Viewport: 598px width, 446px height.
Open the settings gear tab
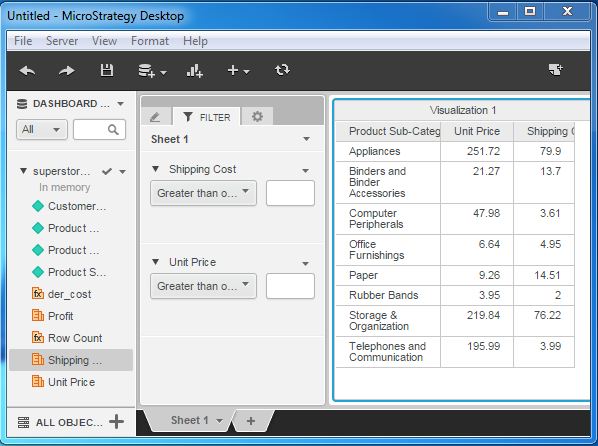point(257,116)
